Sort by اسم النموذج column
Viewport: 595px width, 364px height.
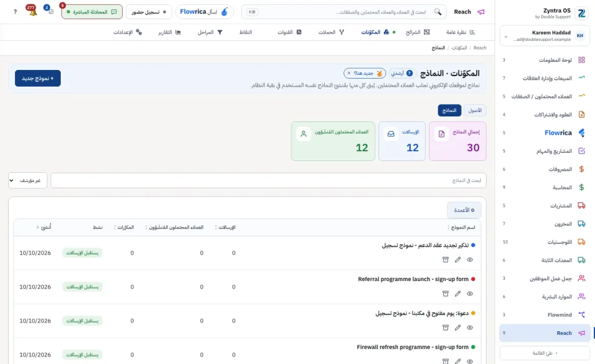click(x=461, y=227)
